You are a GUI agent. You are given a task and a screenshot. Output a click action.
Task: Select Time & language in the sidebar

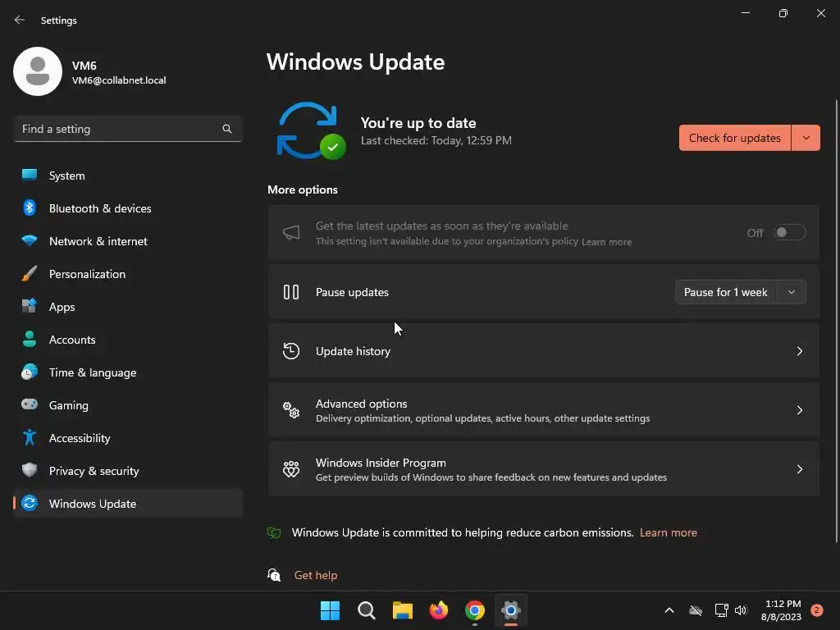point(127,372)
